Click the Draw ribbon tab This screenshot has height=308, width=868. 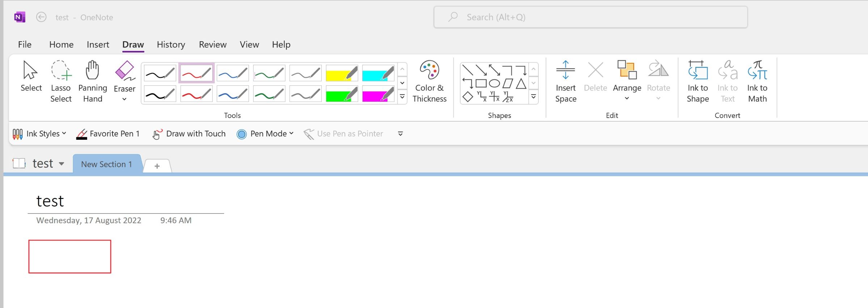pyautogui.click(x=133, y=45)
